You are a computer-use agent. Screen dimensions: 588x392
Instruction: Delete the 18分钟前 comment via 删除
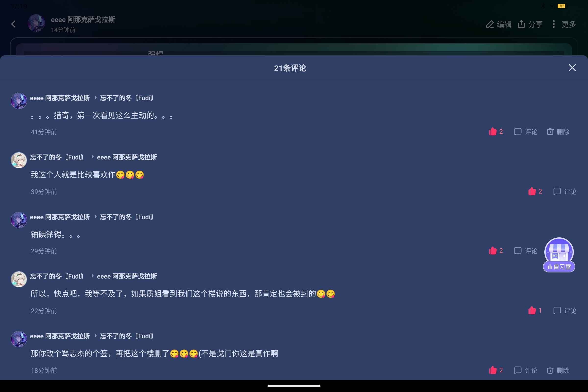pos(558,370)
